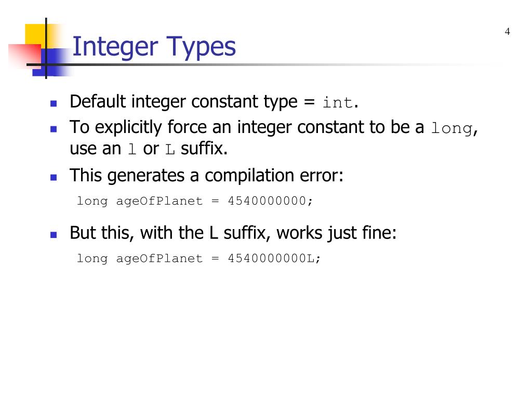Click the bullet before 'Default integer constant'
Screen dimensions: 532x399
pos(54,103)
